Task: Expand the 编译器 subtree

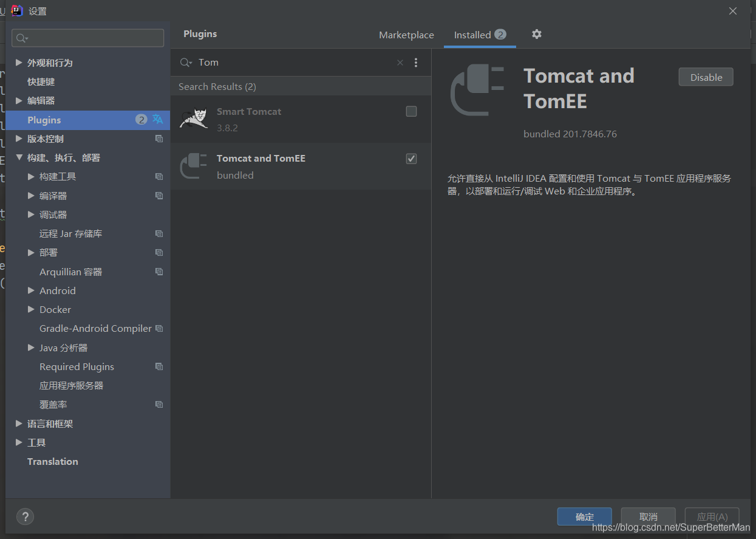Action: pos(32,196)
